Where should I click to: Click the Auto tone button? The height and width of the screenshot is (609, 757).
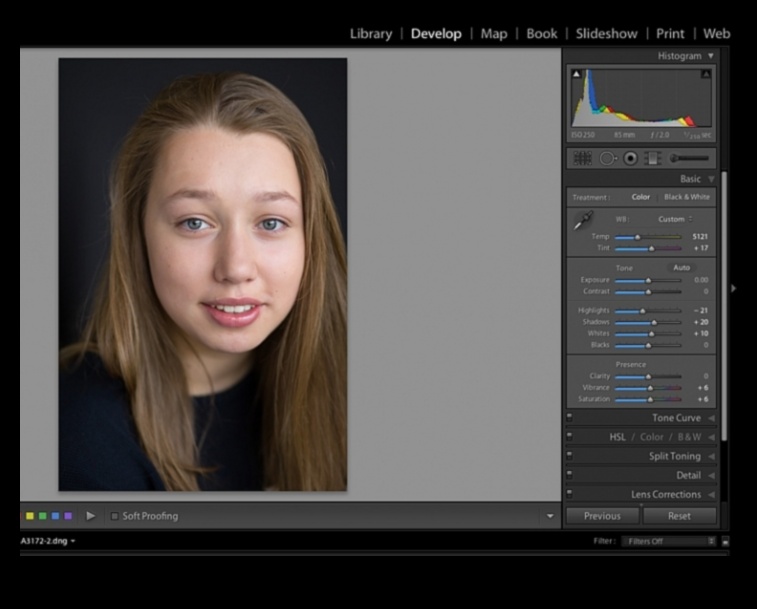[681, 268]
